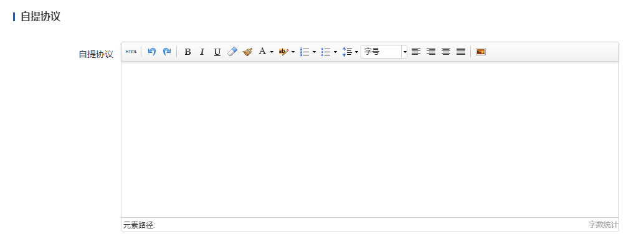Align text to the left
Viewport: 644px width, 249px height.
pos(416,52)
